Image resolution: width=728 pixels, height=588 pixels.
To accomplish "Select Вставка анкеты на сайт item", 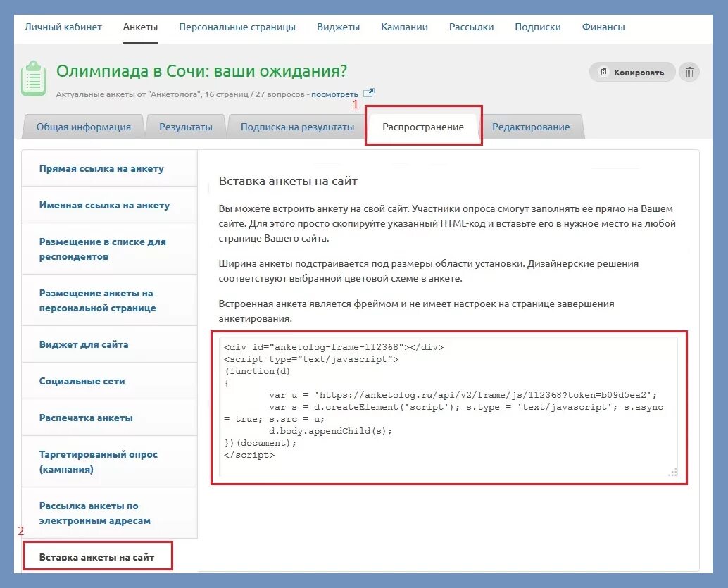I will pyautogui.click(x=97, y=557).
